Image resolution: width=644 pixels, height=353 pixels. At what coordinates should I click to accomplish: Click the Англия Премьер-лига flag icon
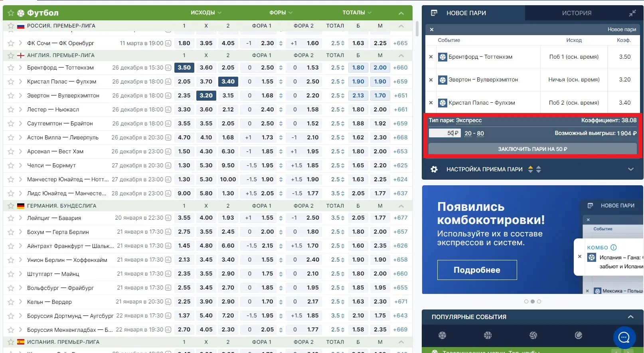tap(21, 56)
